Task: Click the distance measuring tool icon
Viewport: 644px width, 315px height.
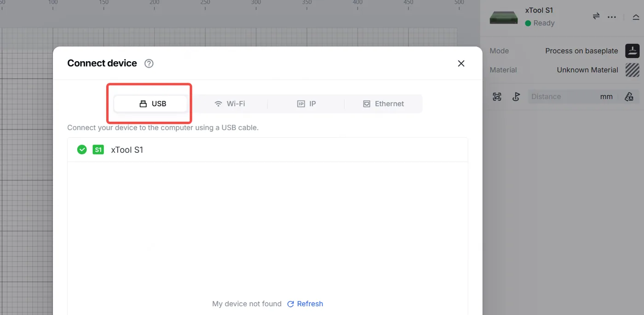Action: (x=629, y=97)
